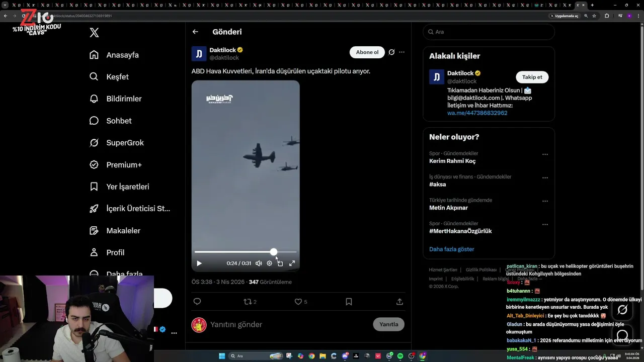
Task: Open Daktilock avatar beside the post
Action: tap(199, 54)
